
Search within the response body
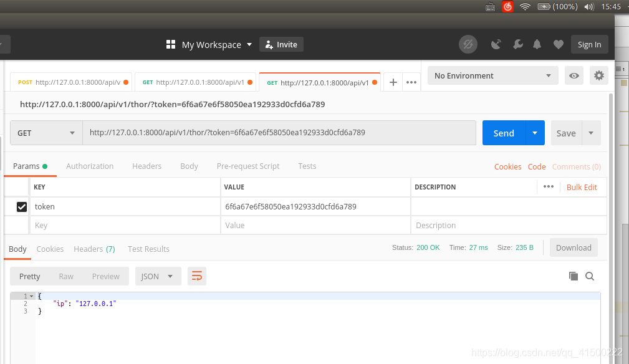tap(590, 276)
